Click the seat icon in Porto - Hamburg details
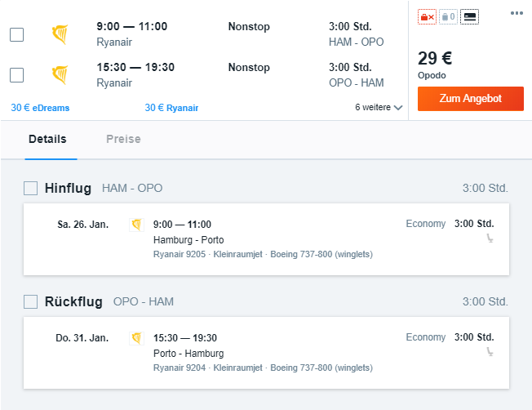This screenshot has width=532, height=410. [x=490, y=351]
